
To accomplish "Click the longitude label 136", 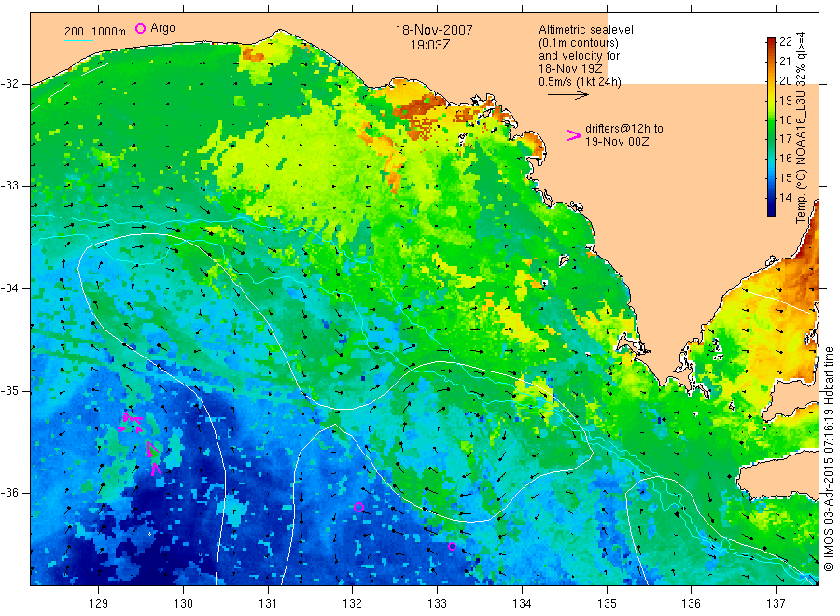I will 691,604.
